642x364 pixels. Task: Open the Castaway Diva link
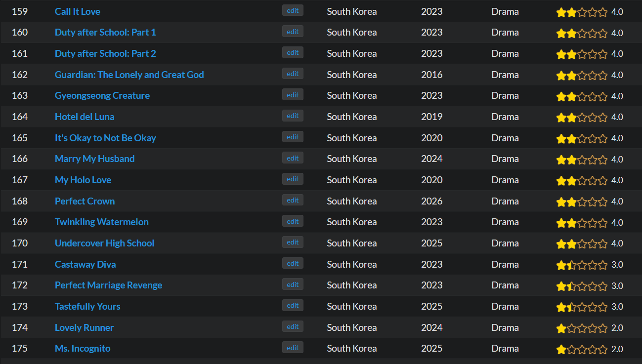(86, 264)
